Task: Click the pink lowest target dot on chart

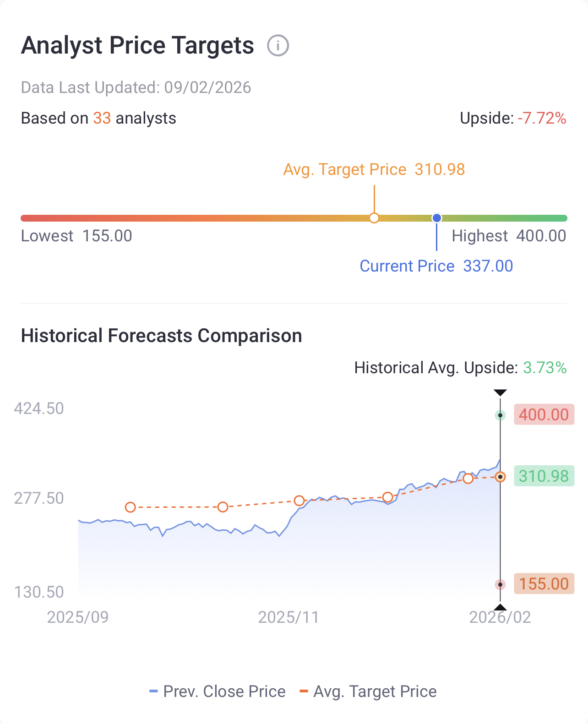Action: (501, 584)
